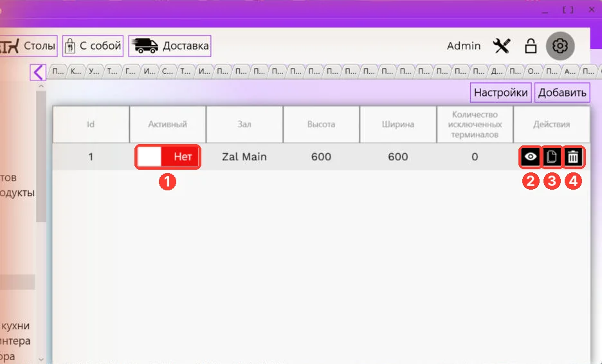Viewport: 602px width, 364px height.
Task: Select the С собой takeaway bag button
Action: tap(93, 46)
